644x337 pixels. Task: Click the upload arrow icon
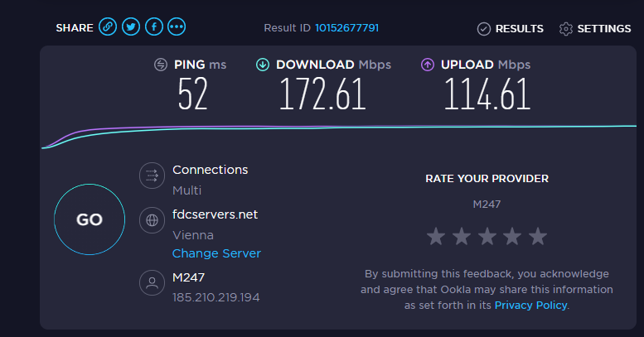428,65
